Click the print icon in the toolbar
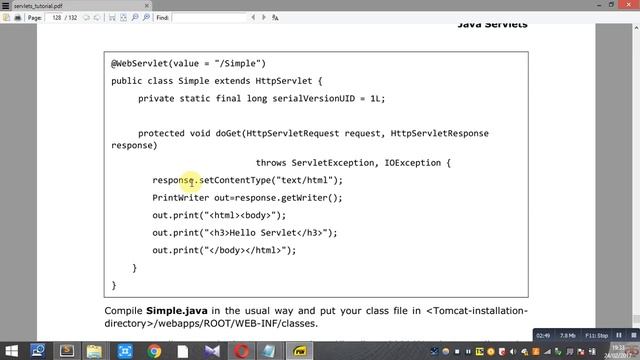The width and height of the screenshot is (640, 360). 18,18
